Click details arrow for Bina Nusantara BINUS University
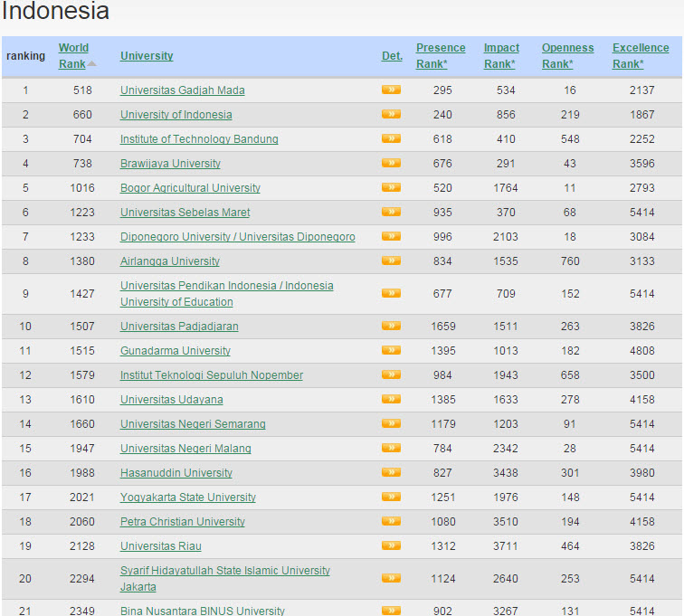684x616 pixels. (x=391, y=611)
